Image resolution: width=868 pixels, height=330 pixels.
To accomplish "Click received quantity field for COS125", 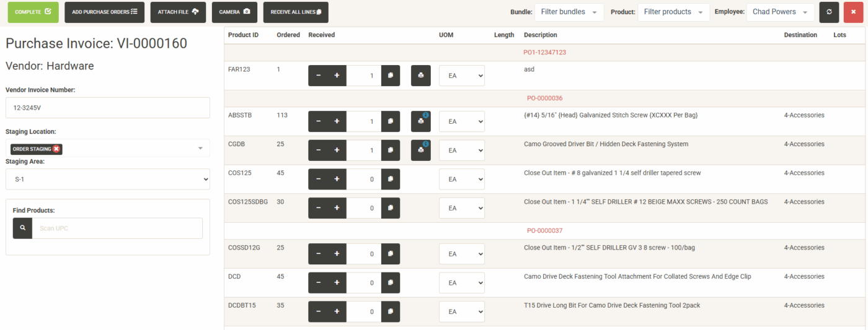I will point(364,180).
